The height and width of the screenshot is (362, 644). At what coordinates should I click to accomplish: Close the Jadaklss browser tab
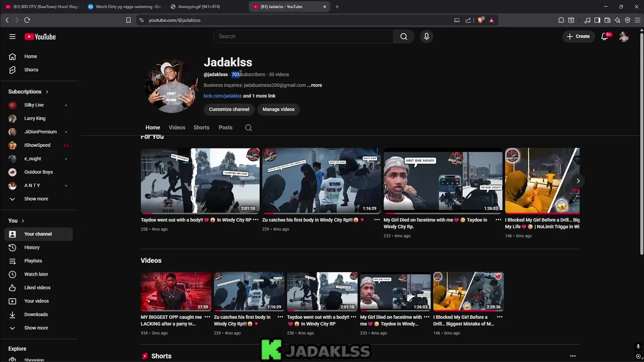(325, 7)
